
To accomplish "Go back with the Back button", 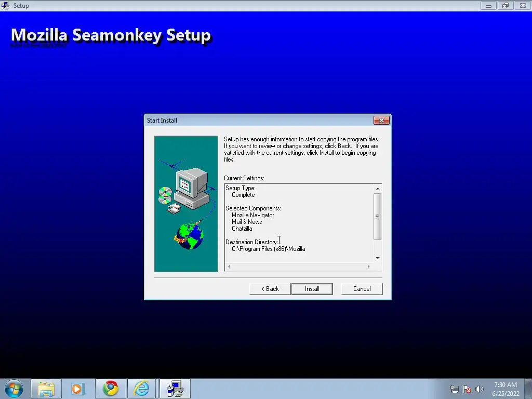I will (270, 289).
